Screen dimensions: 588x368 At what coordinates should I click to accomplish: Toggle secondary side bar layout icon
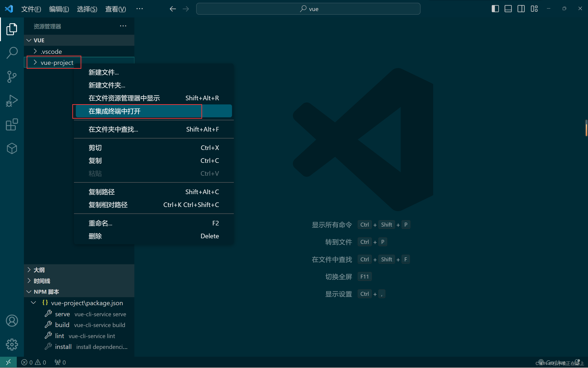521,9
